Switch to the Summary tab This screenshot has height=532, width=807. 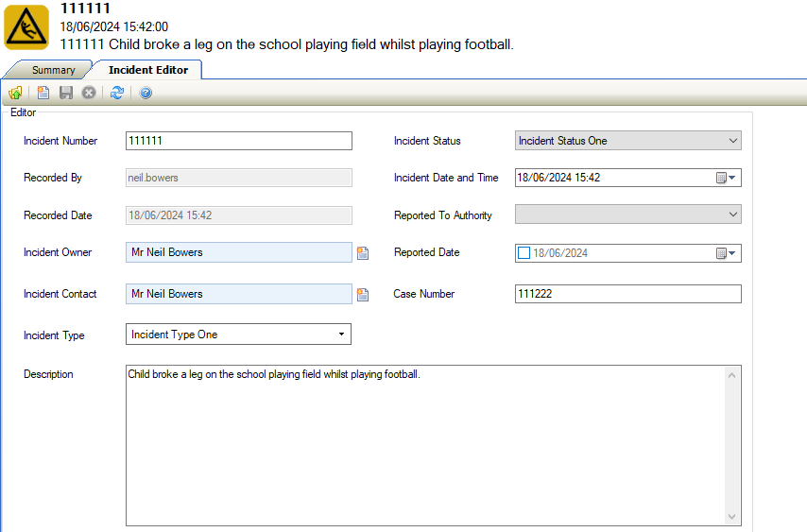coord(53,70)
